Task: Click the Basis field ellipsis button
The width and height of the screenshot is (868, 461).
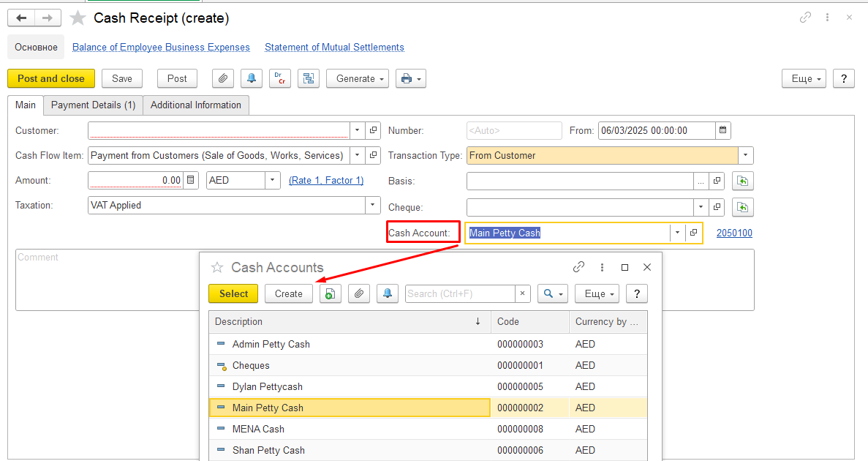Action: click(x=701, y=181)
